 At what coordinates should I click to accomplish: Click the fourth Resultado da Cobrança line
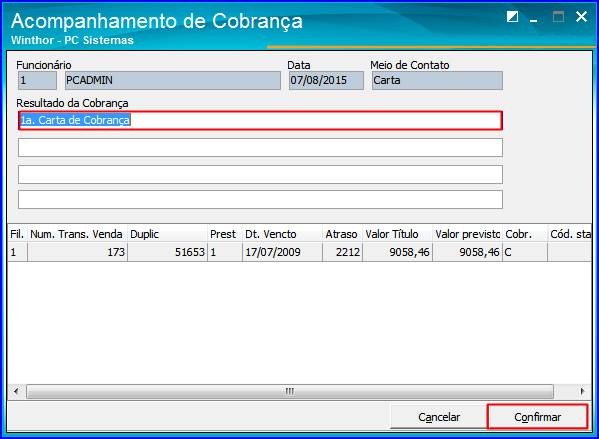coord(260,200)
